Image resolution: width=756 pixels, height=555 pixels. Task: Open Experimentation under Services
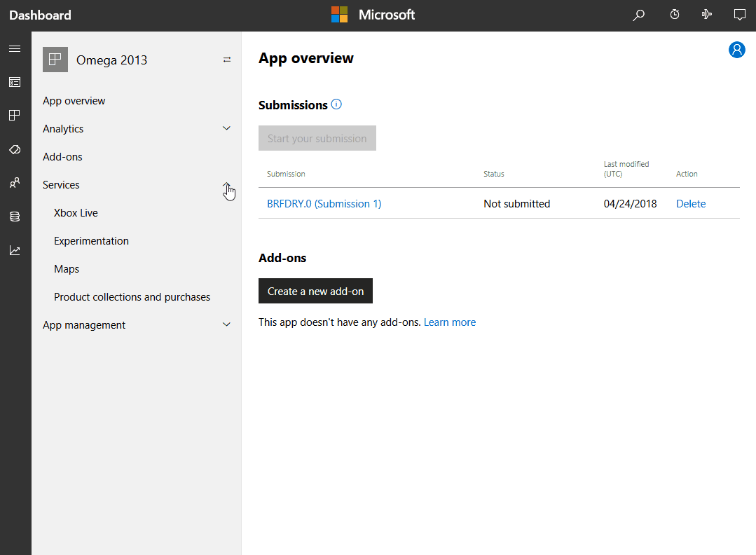click(x=91, y=240)
